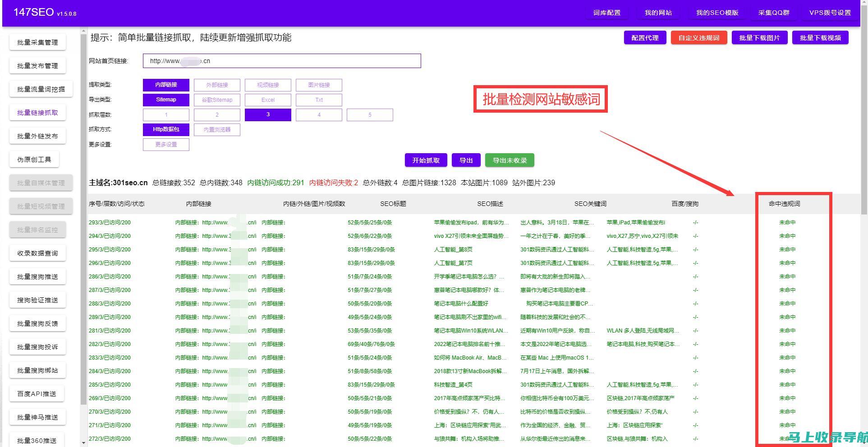The image size is (868, 447).
Task: Click the 自定义违规词 button
Action: 699,38
